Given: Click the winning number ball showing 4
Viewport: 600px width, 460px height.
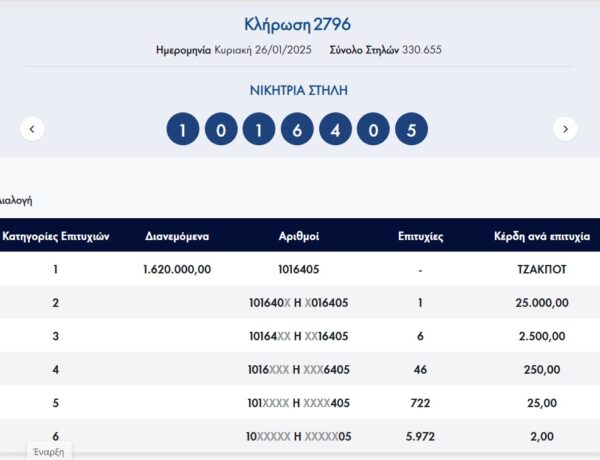Looking at the screenshot, I should 335,129.
